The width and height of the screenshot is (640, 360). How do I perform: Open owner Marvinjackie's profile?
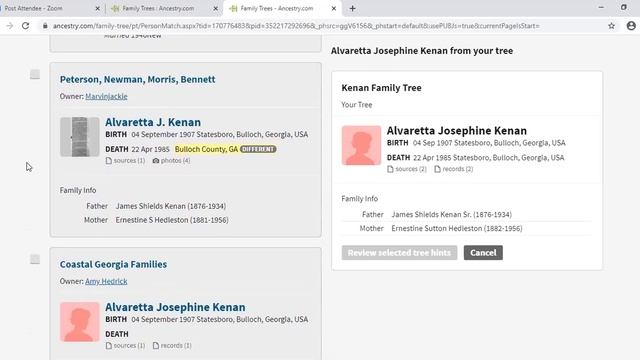click(x=106, y=96)
